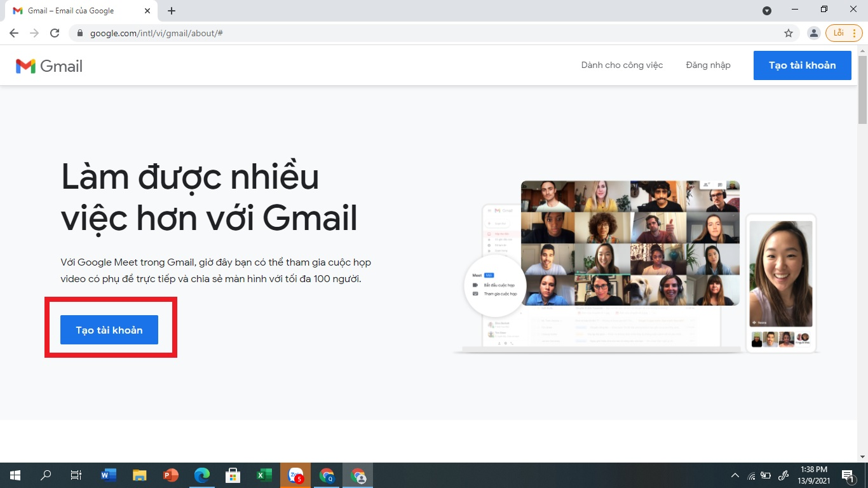Click the Với Google Meet trong Gmail paragraph
This screenshot has width=868, height=488.
(216, 270)
